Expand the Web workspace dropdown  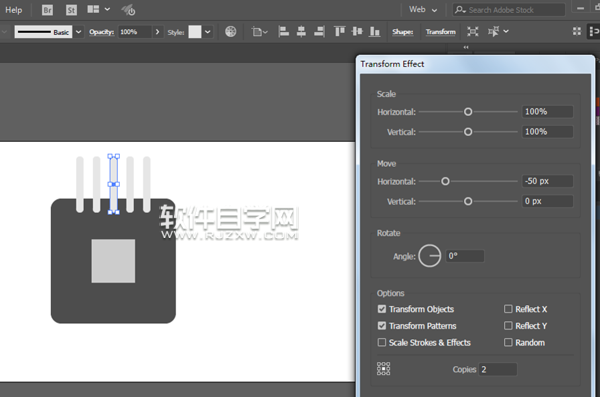tap(423, 10)
